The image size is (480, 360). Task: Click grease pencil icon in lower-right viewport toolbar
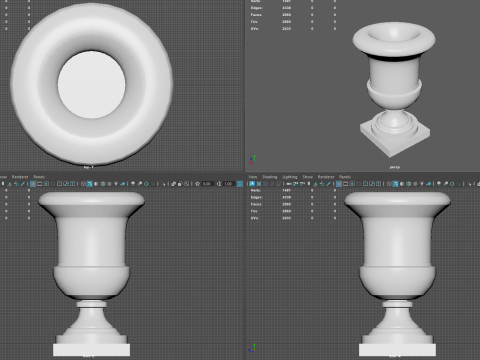coord(329,184)
